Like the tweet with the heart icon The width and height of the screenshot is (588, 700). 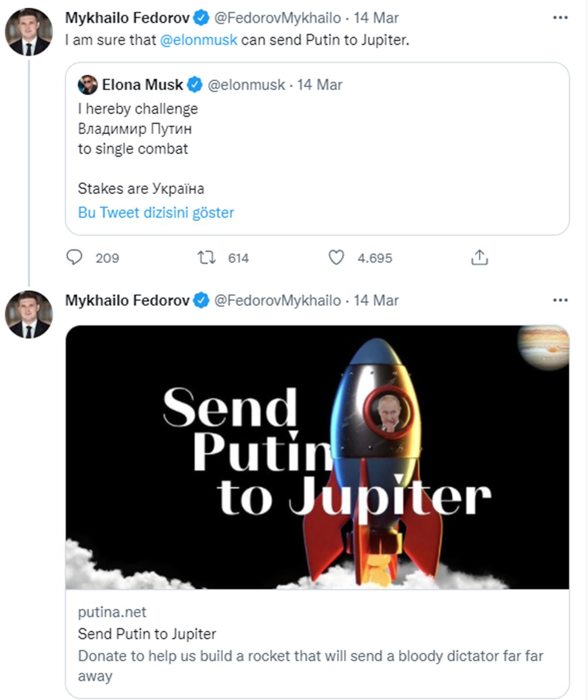pyautogui.click(x=336, y=258)
